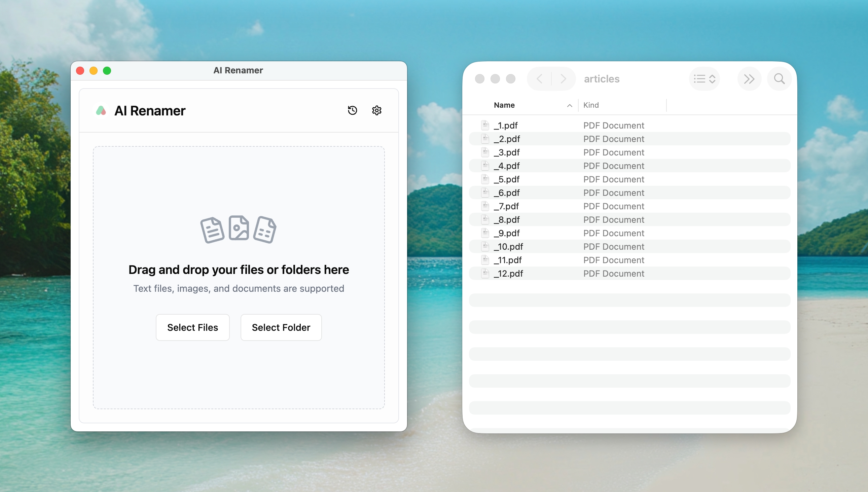The width and height of the screenshot is (868, 492).
Task: Click the text document icon in the drop zone
Action: point(212,230)
